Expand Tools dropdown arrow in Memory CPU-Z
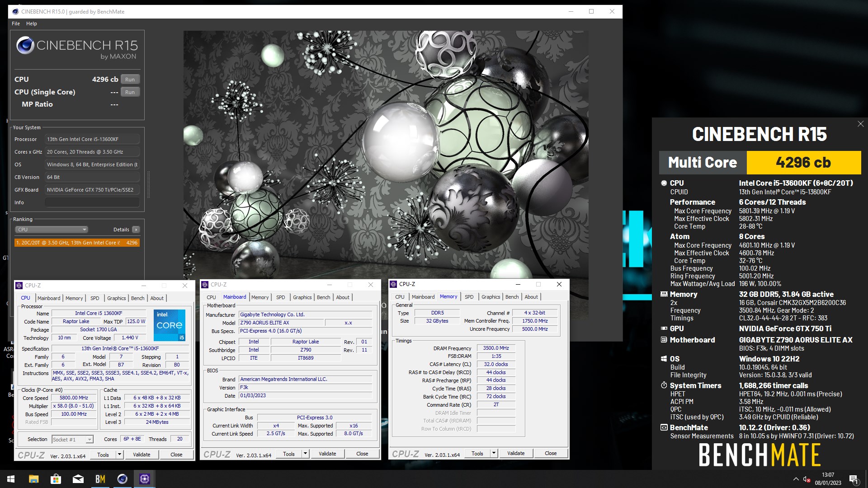The height and width of the screenshot is (488, 868). click(494, 453)
